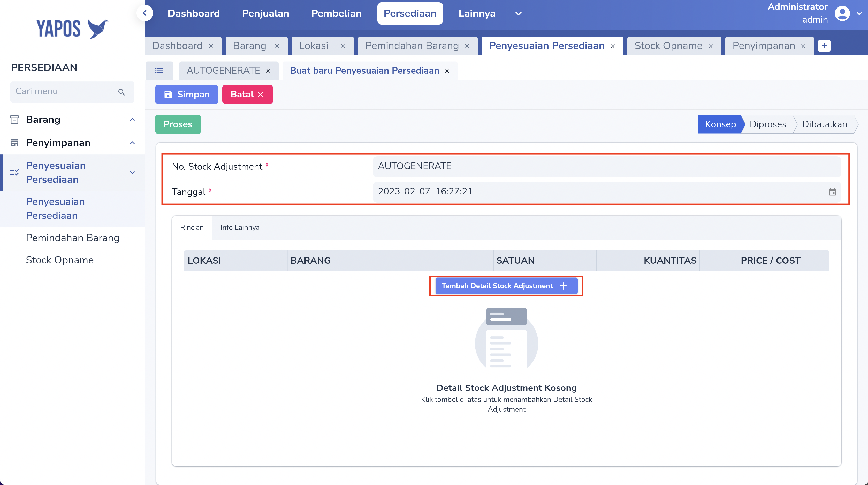
Task: Click the Penyimpanan store icon in sidebar
Action: pos(14,143)
